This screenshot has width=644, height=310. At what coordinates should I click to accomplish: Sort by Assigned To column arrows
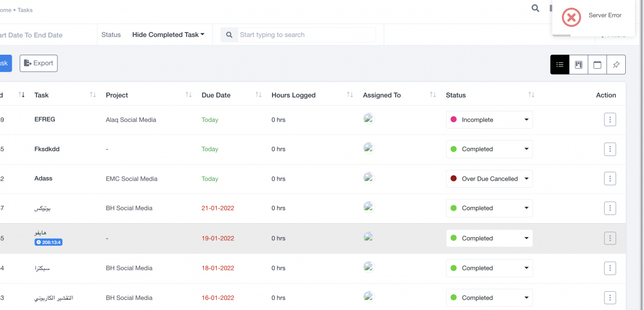[x=433, y=95]
